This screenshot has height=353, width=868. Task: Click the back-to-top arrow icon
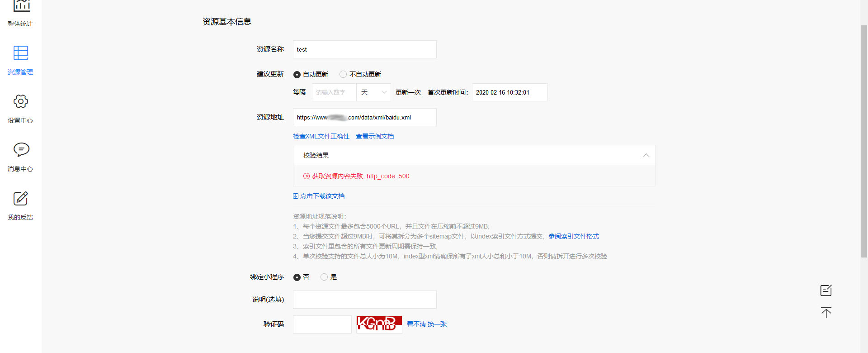(826, 313)
